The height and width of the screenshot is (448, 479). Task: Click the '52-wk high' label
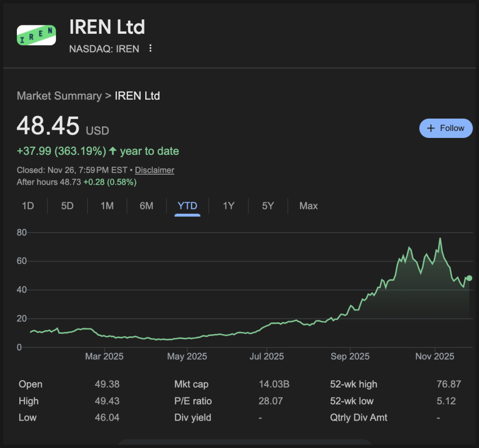coord(354,384)
